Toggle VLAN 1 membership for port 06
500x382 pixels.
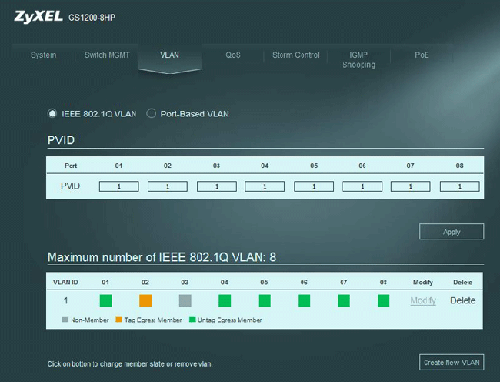tap(304, 301)
